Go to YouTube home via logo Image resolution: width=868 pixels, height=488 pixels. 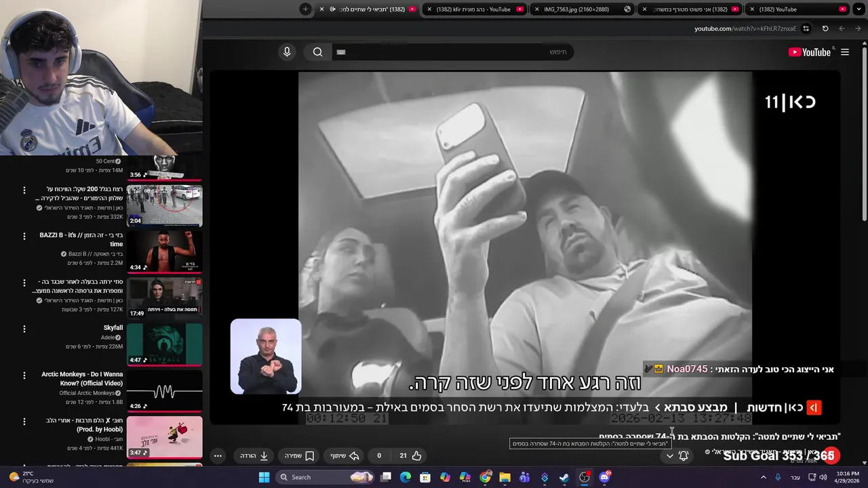pyautogui.click(x=810, y=52)
